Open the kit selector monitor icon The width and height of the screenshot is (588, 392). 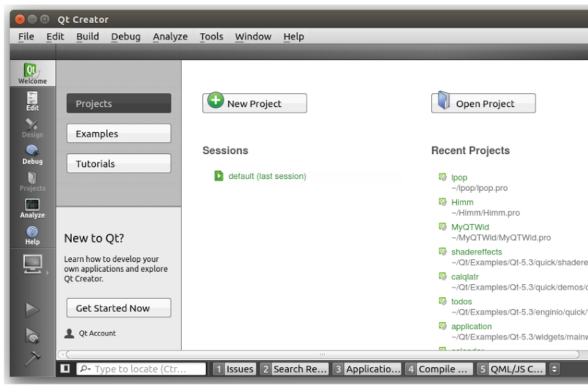coord(32,264)
